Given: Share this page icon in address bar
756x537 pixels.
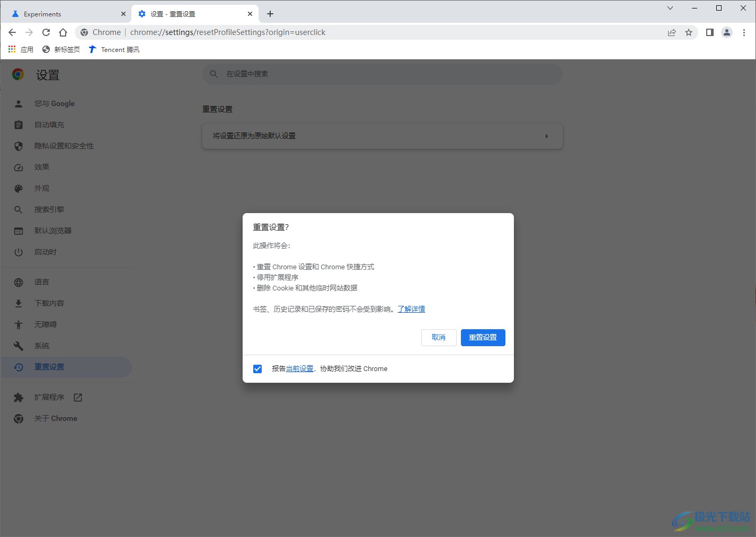Looking at the screenshot, I should 672,32.
